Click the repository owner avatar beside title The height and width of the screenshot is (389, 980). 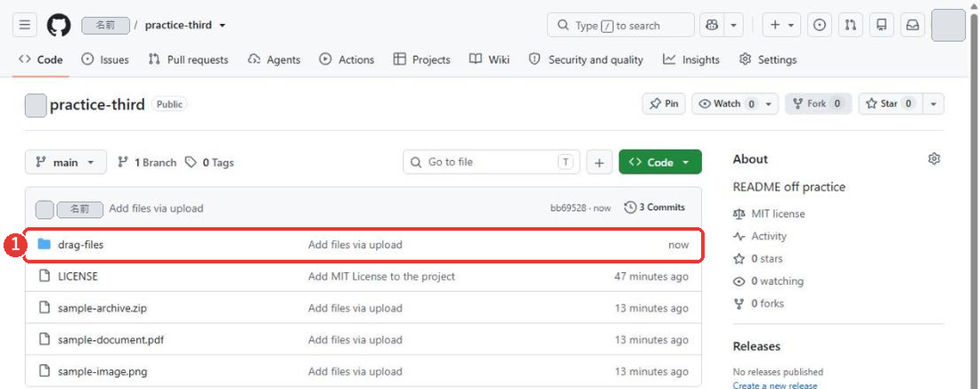36,106
